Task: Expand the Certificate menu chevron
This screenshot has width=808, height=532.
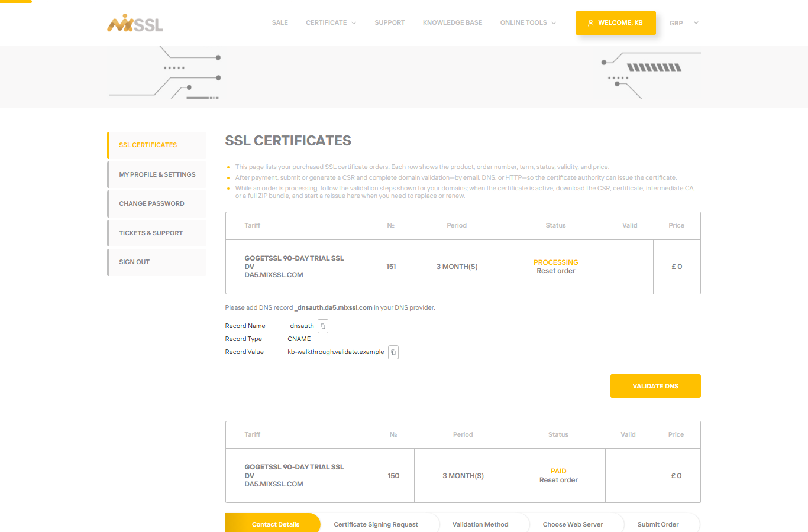Action: [x=354, y=23]
